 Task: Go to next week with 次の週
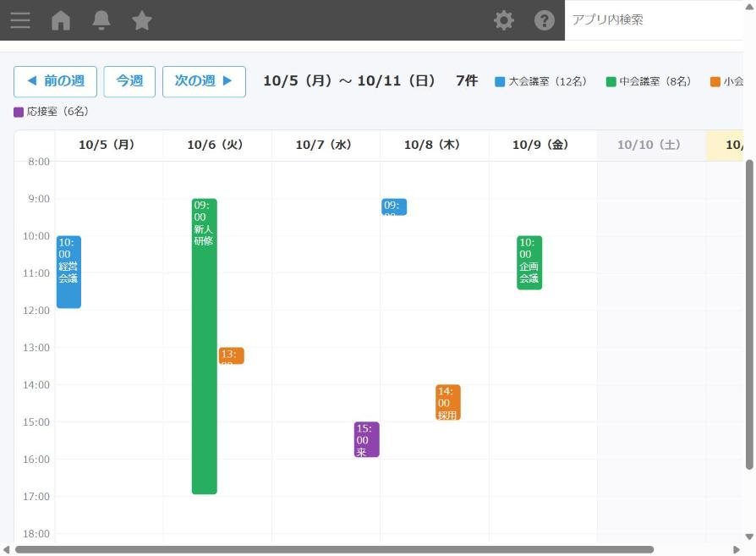[204, 81]
